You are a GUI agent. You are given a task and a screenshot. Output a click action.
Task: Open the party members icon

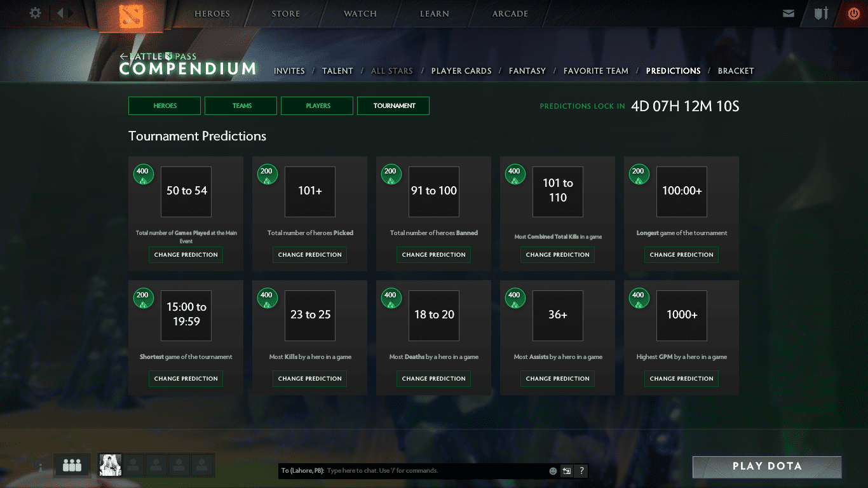[x=72, y=465]
